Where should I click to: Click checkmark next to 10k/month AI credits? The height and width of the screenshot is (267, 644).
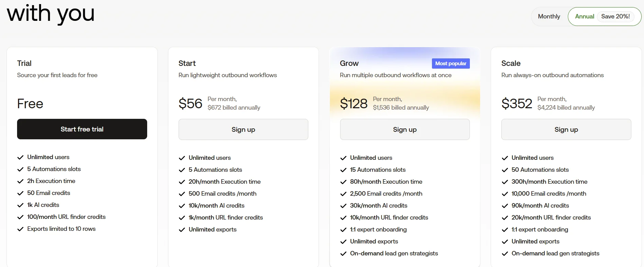(x=182, y=206)
